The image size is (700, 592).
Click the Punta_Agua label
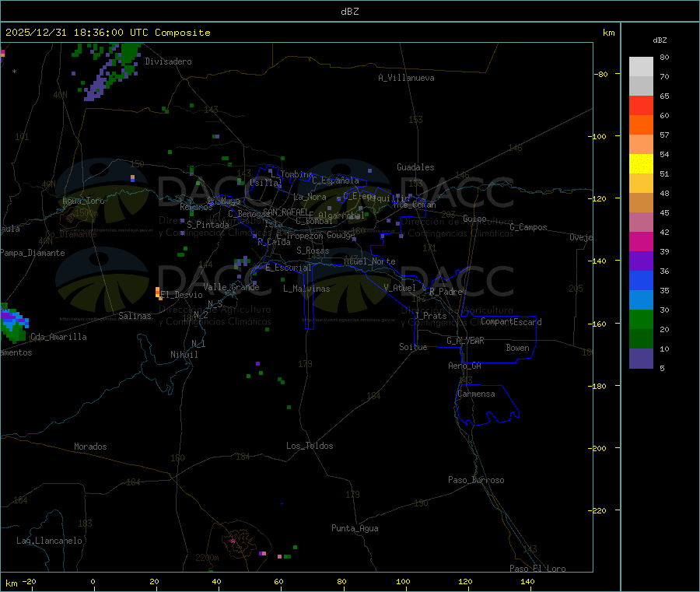click(355, 528)
